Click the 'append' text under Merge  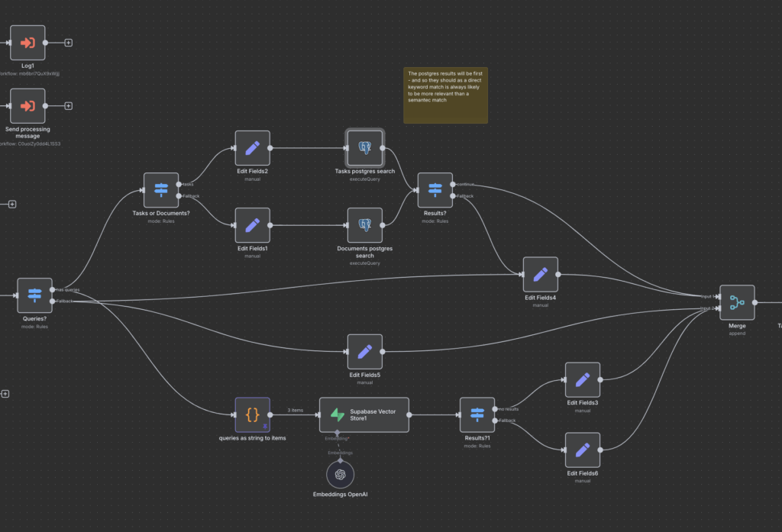click(x=737, y=334)
